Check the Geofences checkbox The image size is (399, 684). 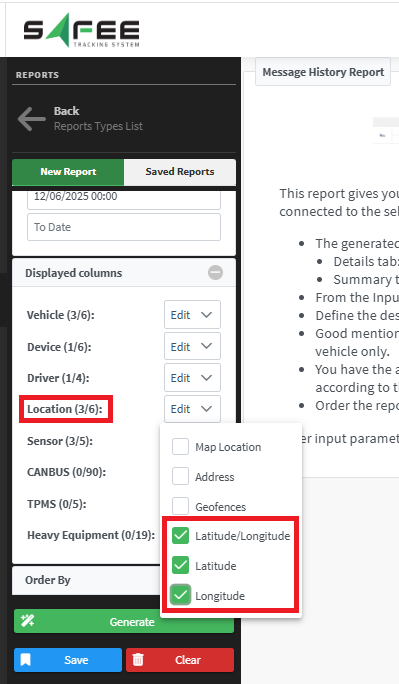180,506
